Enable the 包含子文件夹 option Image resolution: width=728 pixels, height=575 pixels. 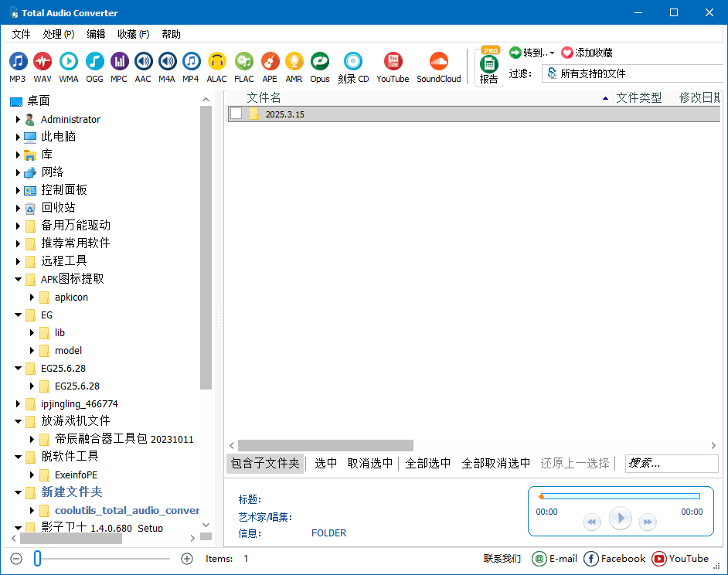pyautogui.click(x=265, y=464)
